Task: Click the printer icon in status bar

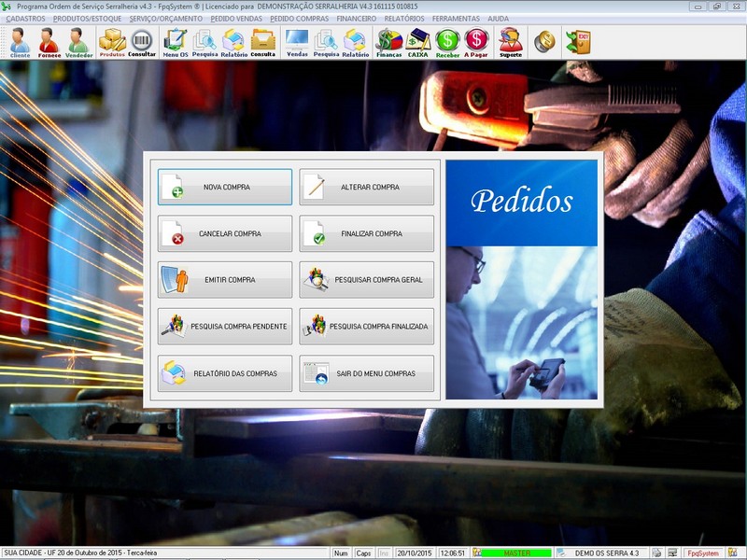Action: point(657,553)
